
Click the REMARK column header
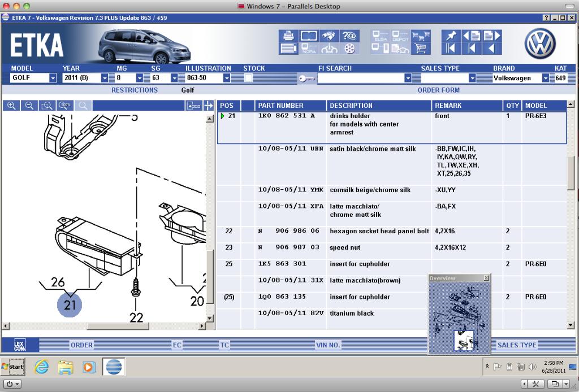[467, 106]
